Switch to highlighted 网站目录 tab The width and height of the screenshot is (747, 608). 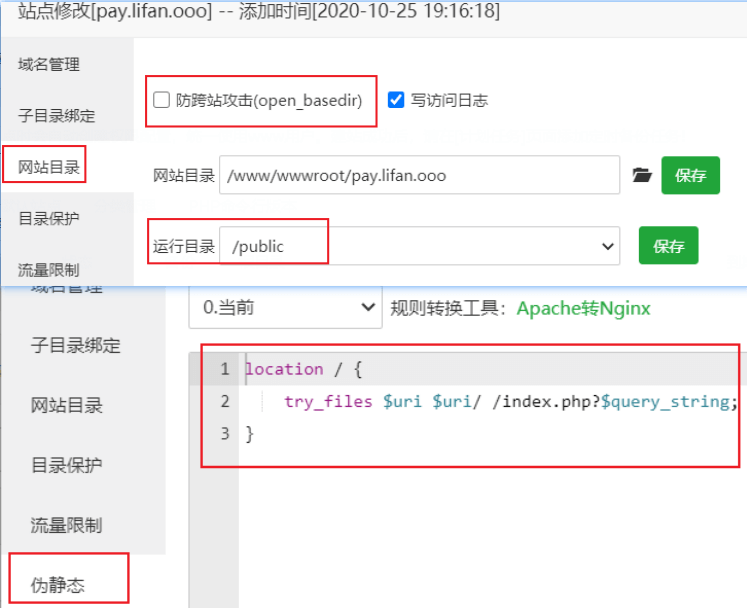tap(49, 167)
